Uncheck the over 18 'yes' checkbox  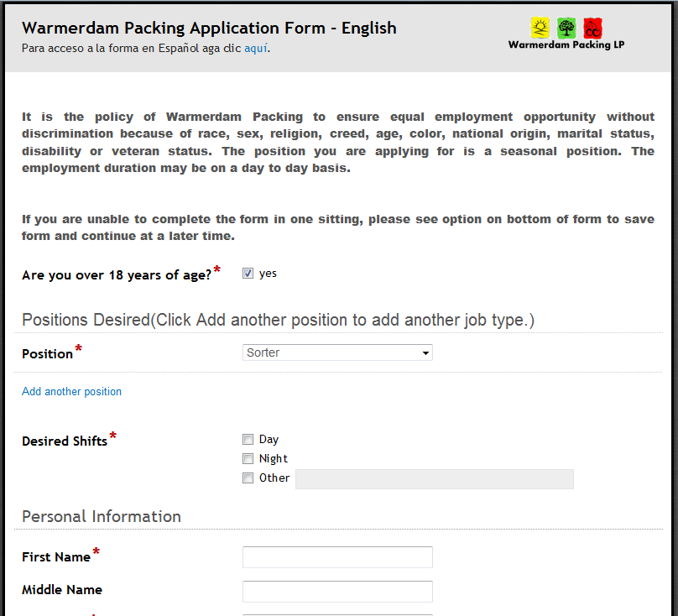pos(248,274)
